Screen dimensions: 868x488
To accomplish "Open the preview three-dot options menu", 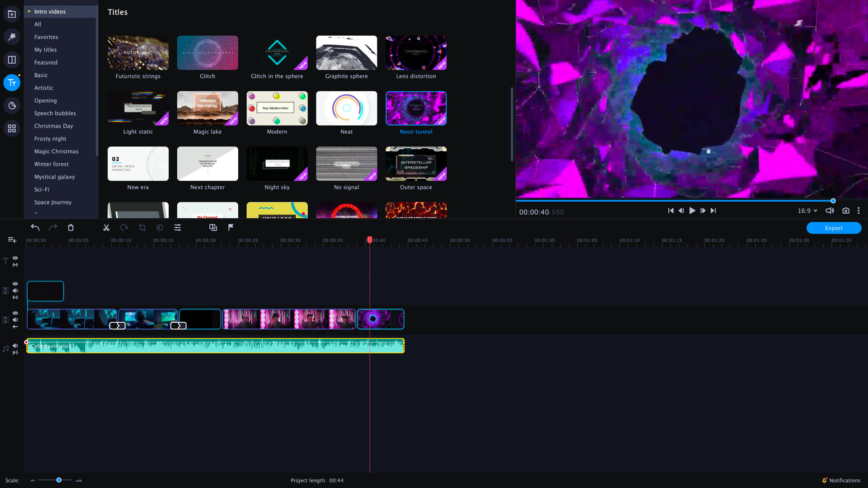I will (x=859, y=211).
